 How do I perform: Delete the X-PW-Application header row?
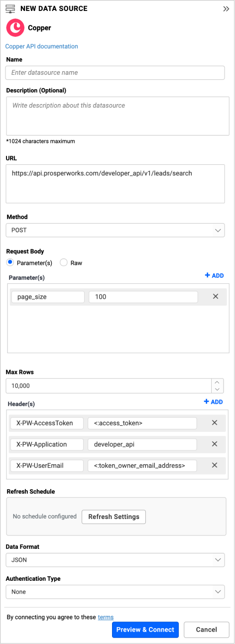pos(215,444)
